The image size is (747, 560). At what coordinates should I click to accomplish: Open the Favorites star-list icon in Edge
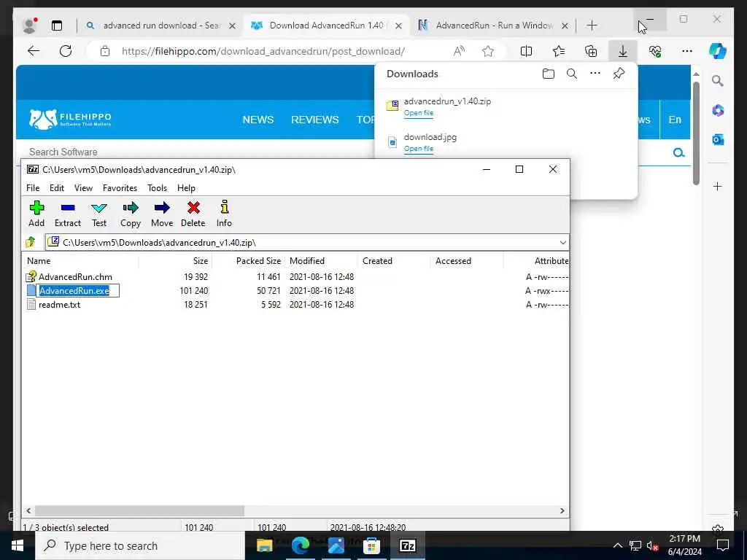coord(559,51)
